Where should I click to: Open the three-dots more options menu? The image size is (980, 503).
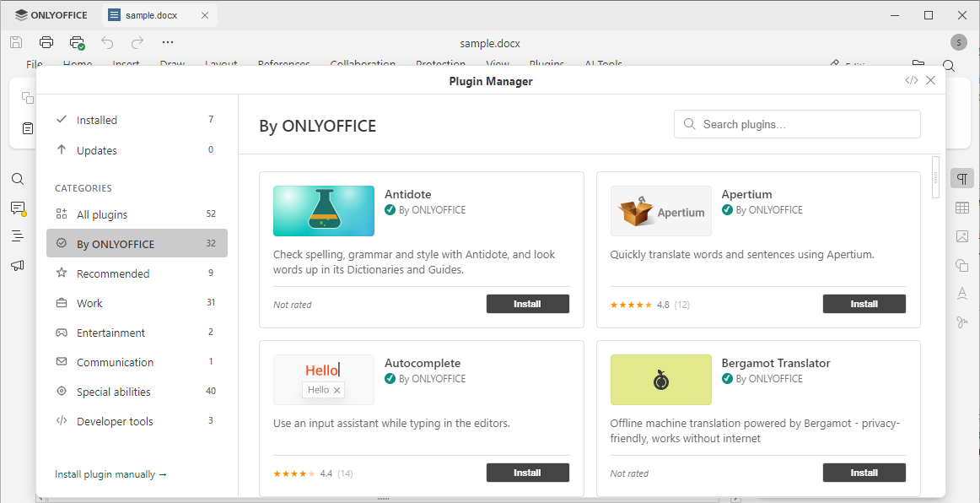tap(167, 42)
